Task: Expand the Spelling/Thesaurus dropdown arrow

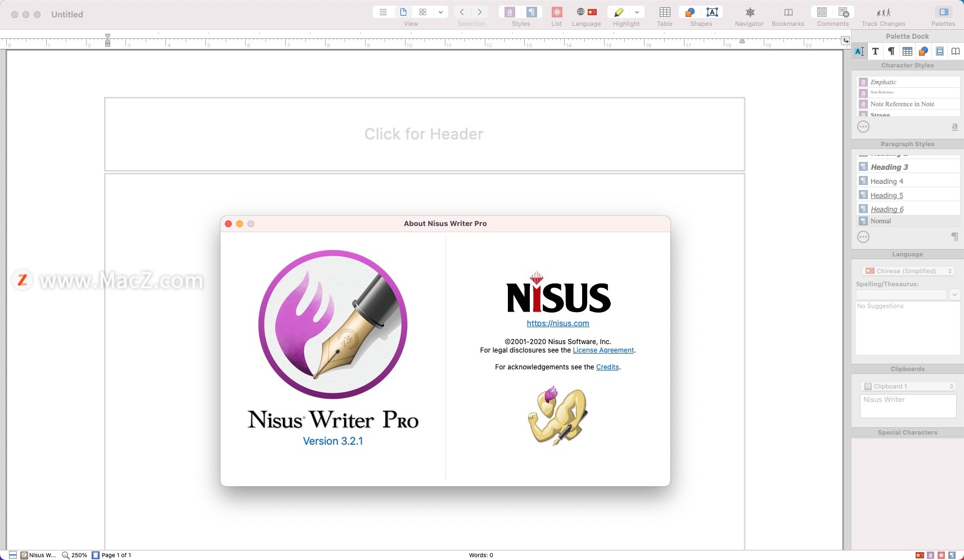Action: (954, 295)
